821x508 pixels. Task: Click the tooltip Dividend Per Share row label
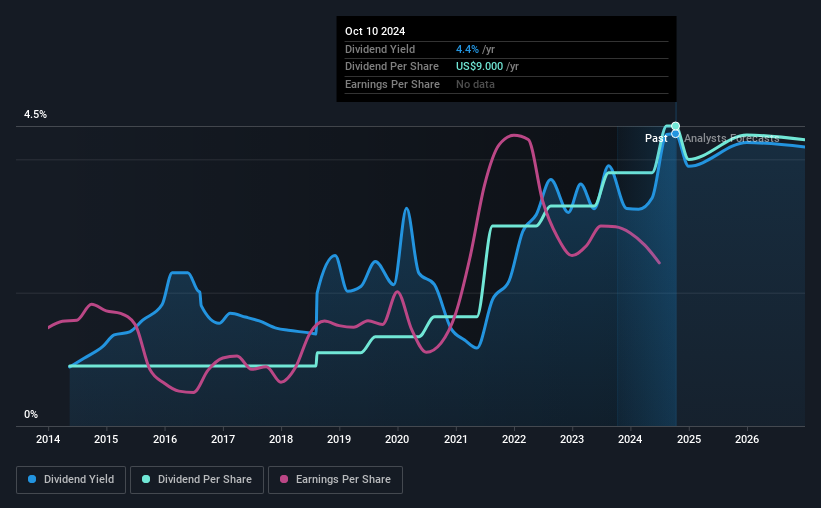tap(392, 67)
